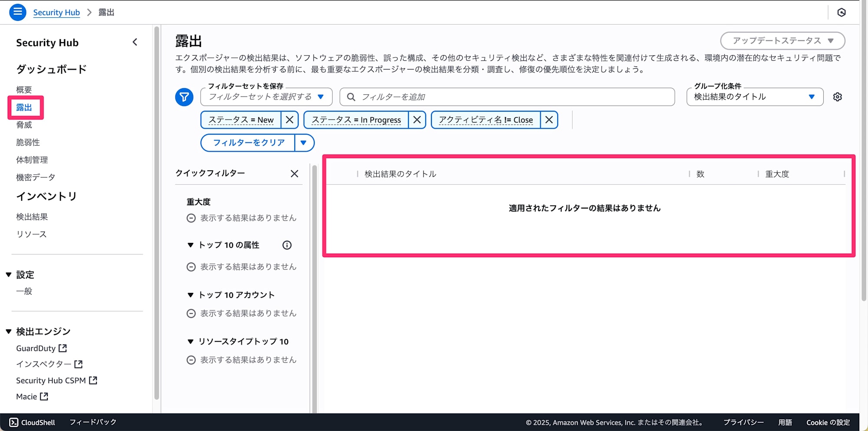868x431 pixels.
Task: Open the プライバシー footer link
Action: point(743,422)
